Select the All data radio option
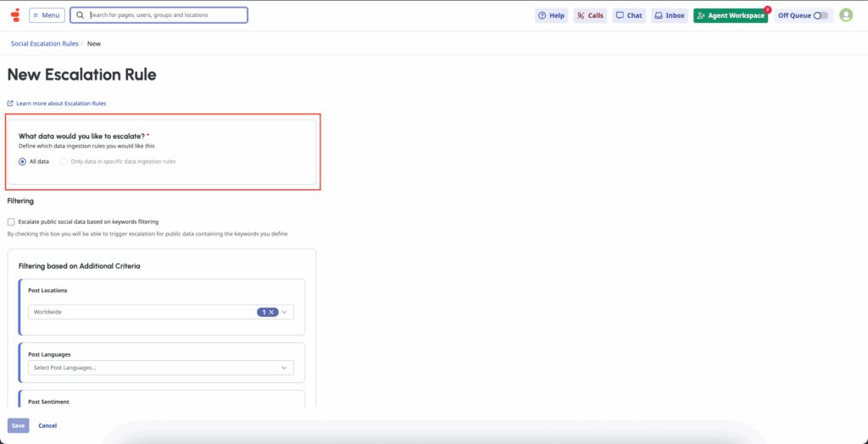The image size is (868, 444). click(x=22, y=161)
